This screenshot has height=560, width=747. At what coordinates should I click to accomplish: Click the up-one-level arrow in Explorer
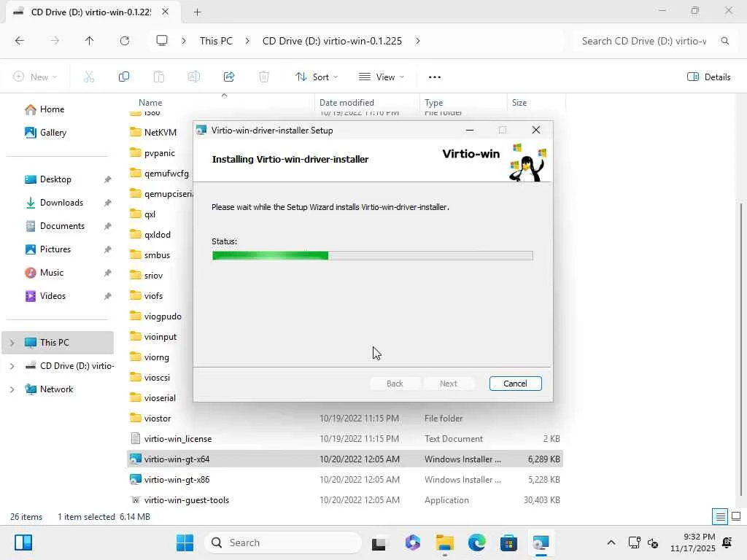(89, 41)
